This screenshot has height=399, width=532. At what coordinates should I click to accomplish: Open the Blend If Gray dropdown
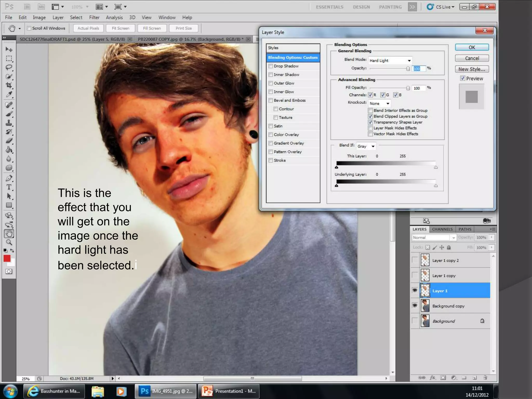[366, 146]
